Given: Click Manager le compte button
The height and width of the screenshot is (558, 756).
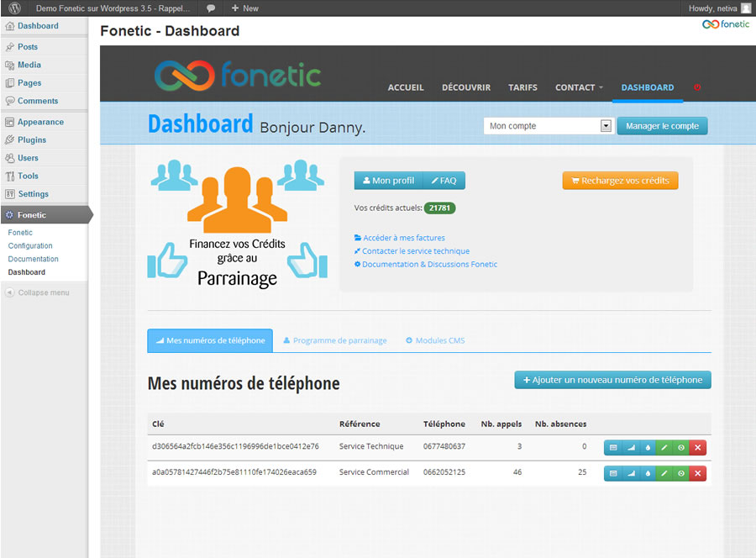Looking at the screenshot, I should 662,126.
